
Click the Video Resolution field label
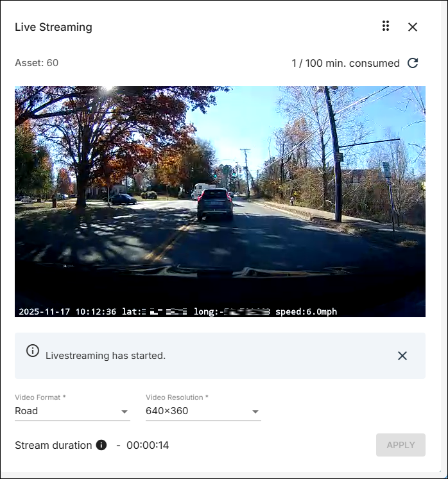pyautogui.click(x=177, y=397)
